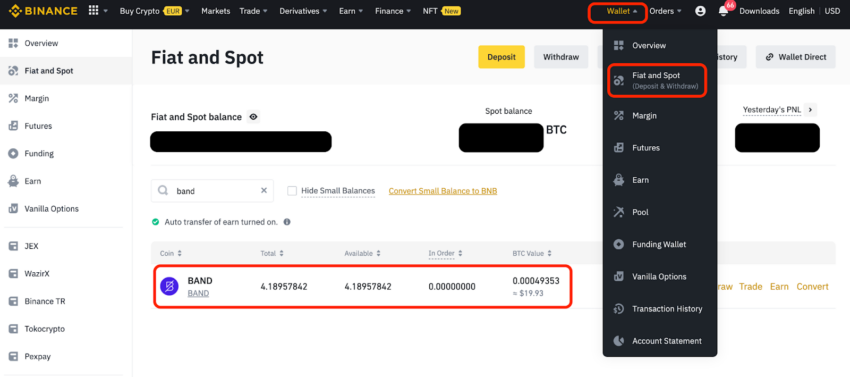Open the notifications bell

point(724,11)
